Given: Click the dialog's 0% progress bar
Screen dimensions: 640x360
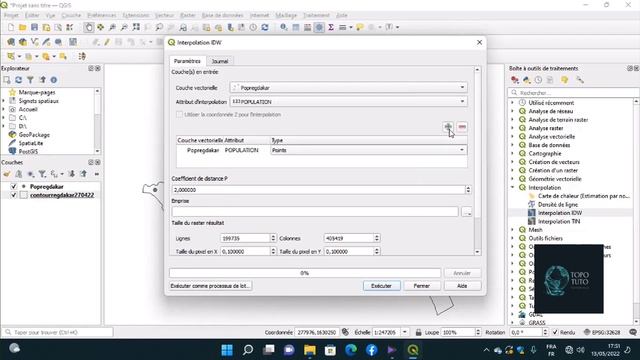Looking at the screenshot, I should [305, 273].
